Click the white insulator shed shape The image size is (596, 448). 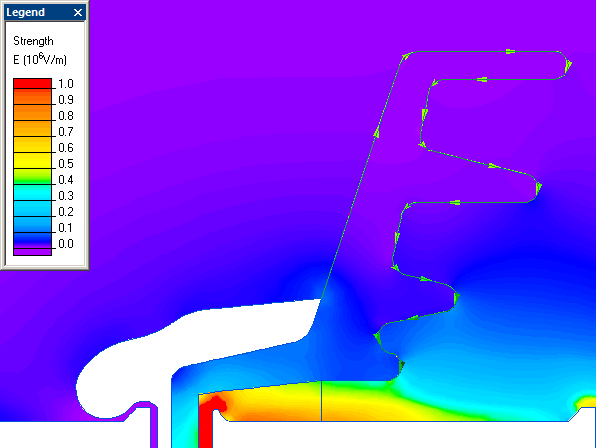pos(198,350)
